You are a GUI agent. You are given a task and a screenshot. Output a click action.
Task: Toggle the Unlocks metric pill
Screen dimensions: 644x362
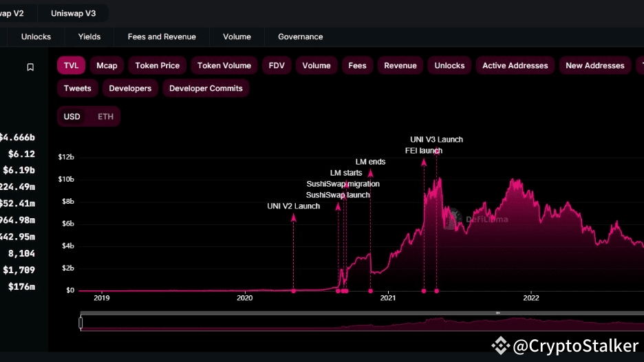(x=449, y=65)
